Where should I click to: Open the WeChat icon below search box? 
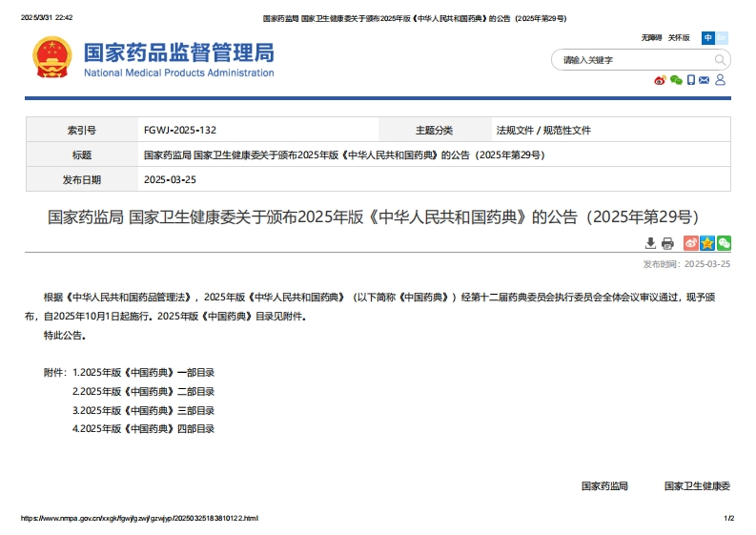676,80
